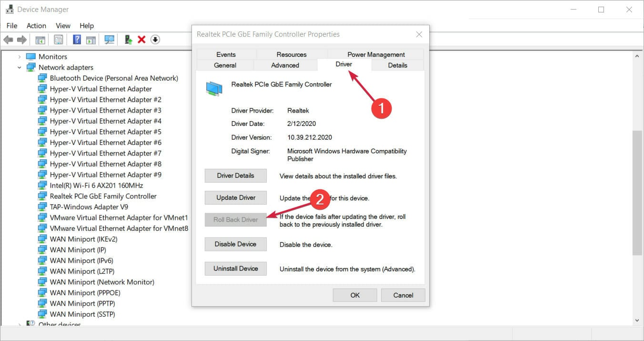
Task: Click the Forward arrow in the toolbar
Action: [21, 40]
